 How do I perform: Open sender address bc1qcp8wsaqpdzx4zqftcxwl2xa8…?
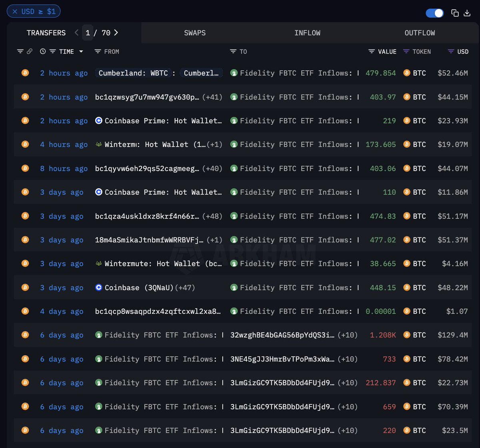158,311
